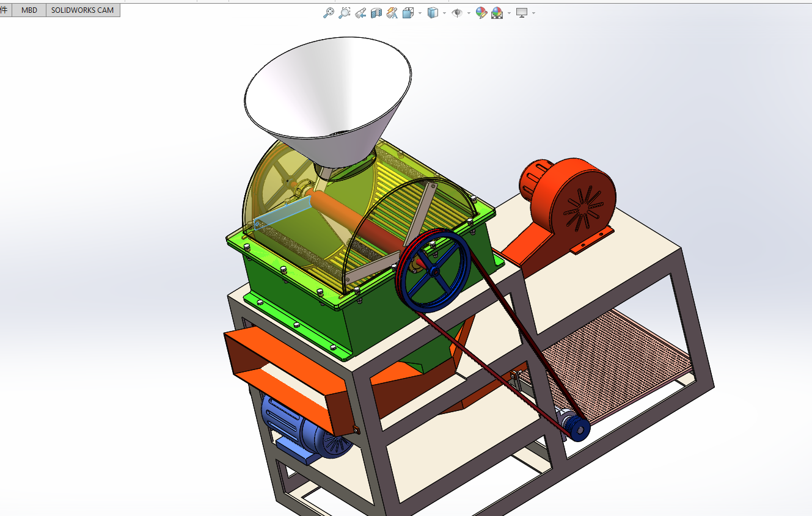Open Dynamic Annotation Views

[x=392, y=12]
